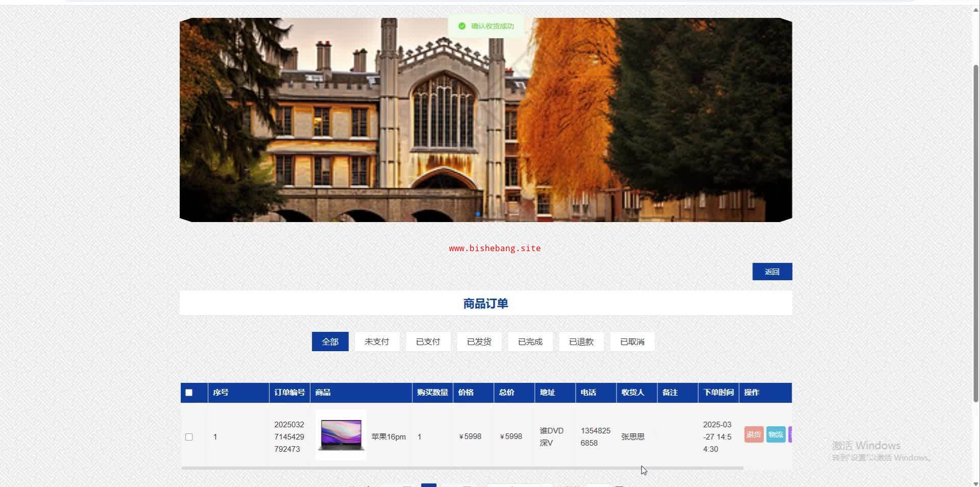The height and width of the screenshot is (487, 980).
Task: Check the order row 1 checkbox
Action: click(x=189, y=437)
